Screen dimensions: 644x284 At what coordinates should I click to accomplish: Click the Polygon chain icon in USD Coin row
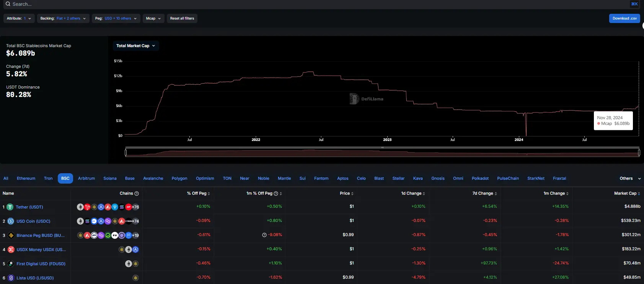pyautogui.click(x=108, y=221)
